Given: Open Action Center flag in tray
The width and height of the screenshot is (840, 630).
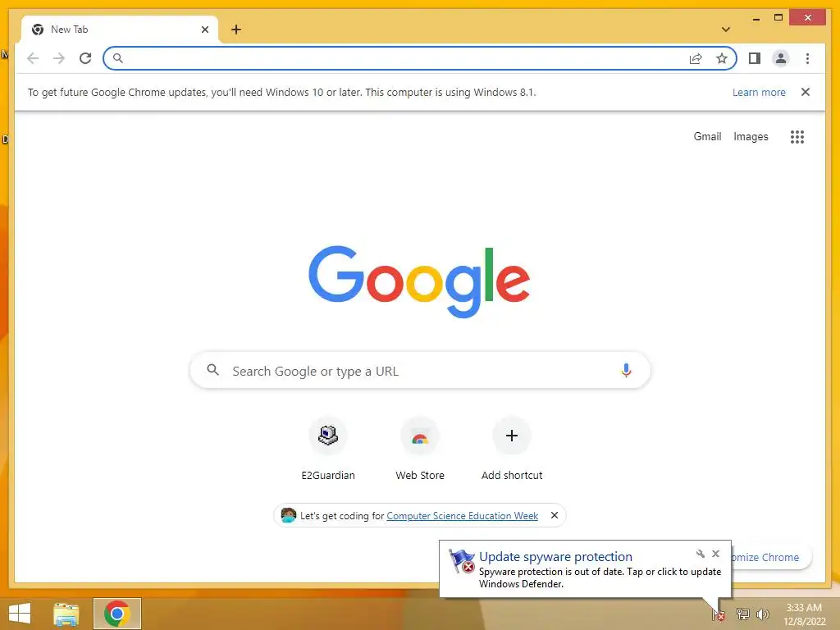Looking at the screenshot, I should tap(719, 614).
